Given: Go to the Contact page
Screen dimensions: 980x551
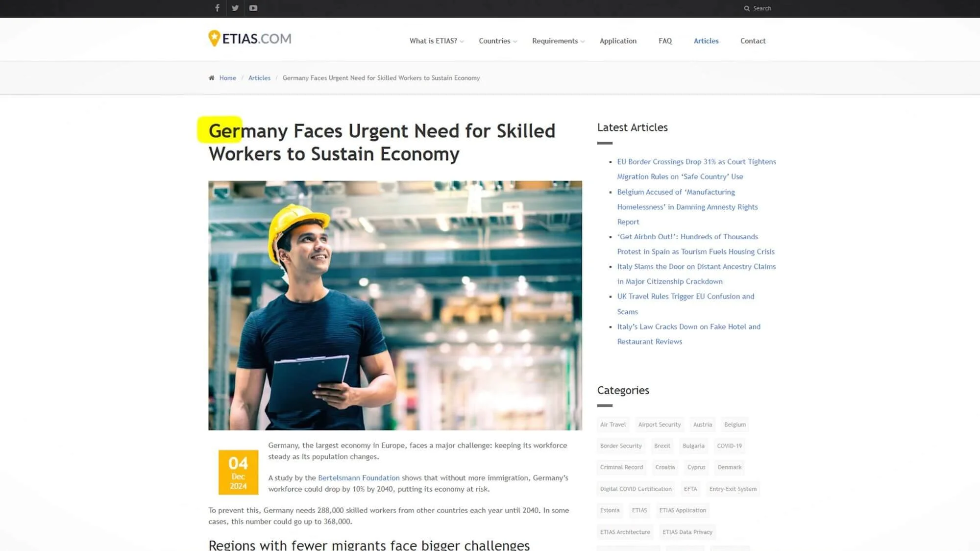Looking at the screenshot, I should (753, 41).
